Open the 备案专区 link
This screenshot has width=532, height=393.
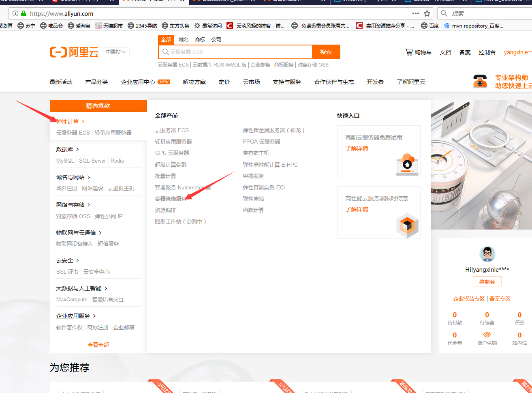pos(500,299)
